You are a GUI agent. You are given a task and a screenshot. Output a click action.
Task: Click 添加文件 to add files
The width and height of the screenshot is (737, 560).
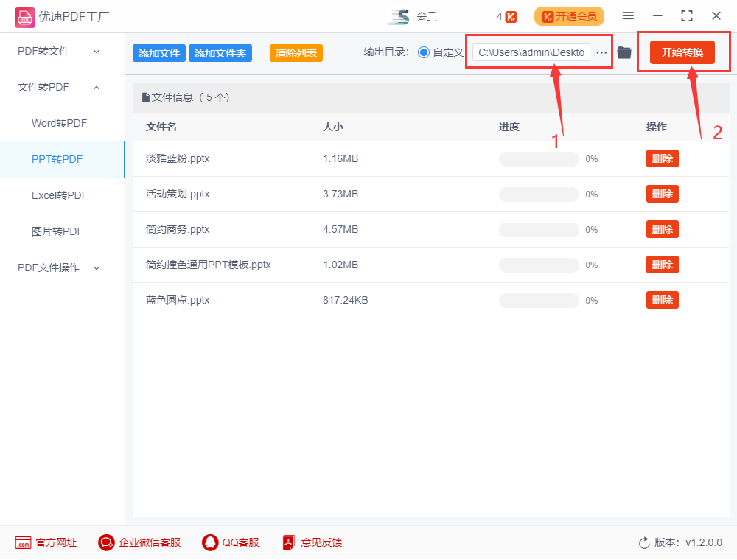[x=159, y=53]
